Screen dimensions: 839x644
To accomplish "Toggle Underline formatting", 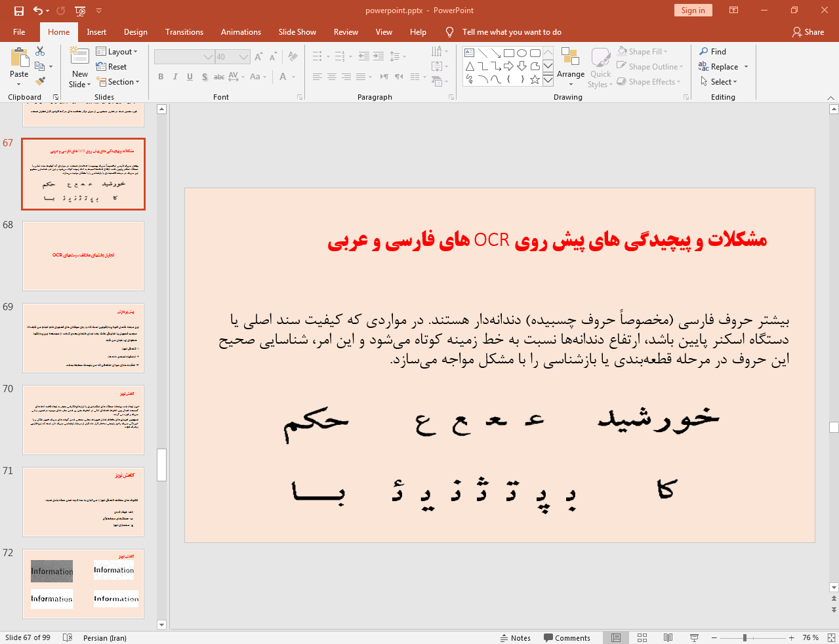I will (190, 77).
